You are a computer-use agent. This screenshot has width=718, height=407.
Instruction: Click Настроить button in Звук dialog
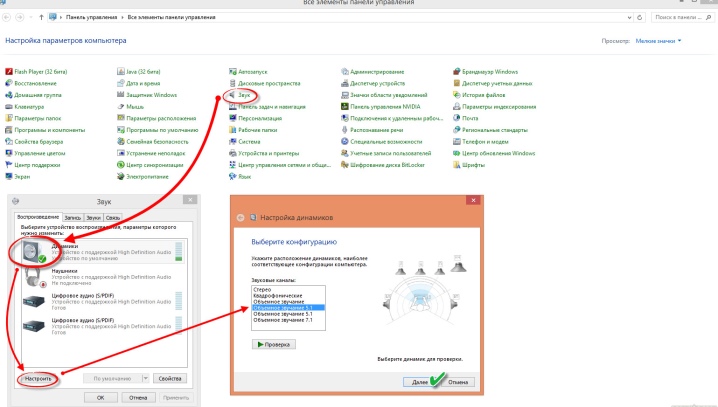click(38, 379)
